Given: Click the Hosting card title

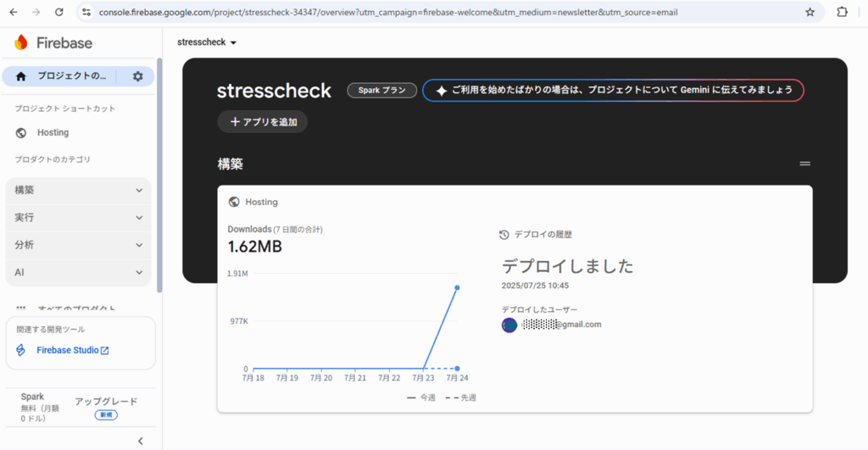Looking at the screenshot, I should pos(261,202).
